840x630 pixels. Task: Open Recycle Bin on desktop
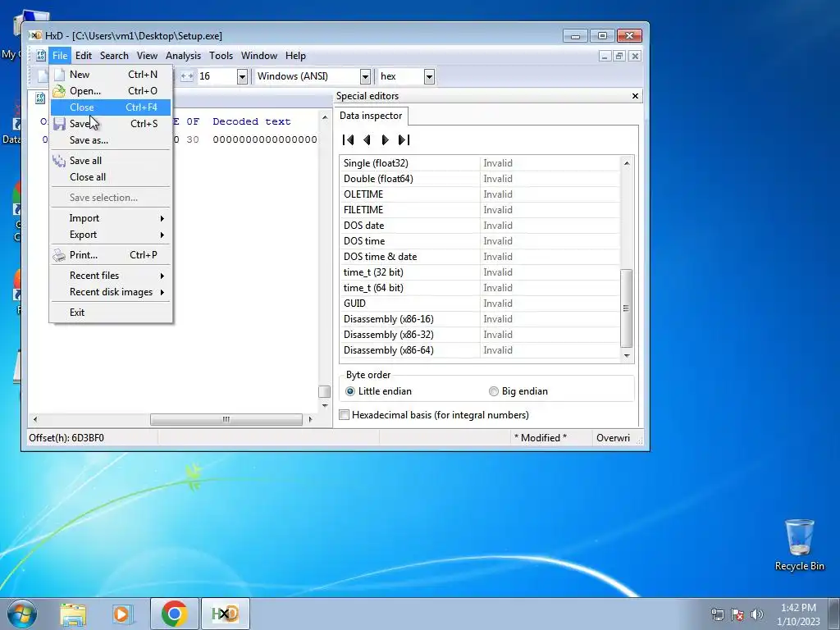(799, 545)
